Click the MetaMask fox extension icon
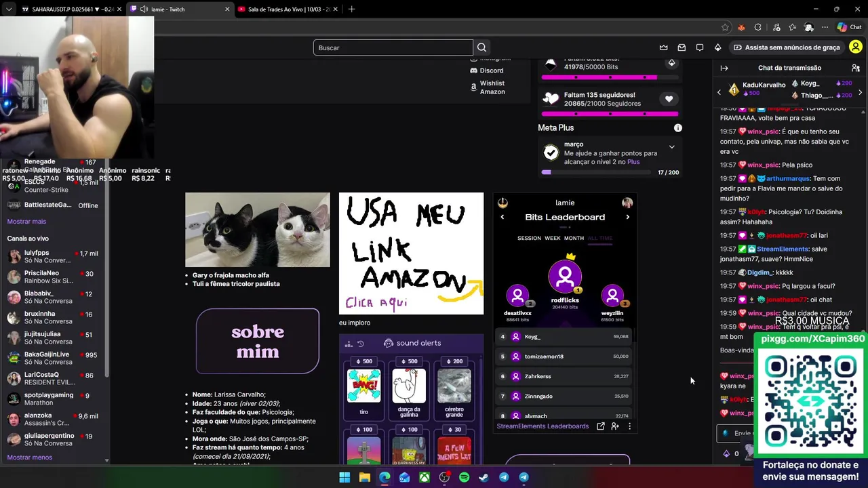 coord(741,27)
